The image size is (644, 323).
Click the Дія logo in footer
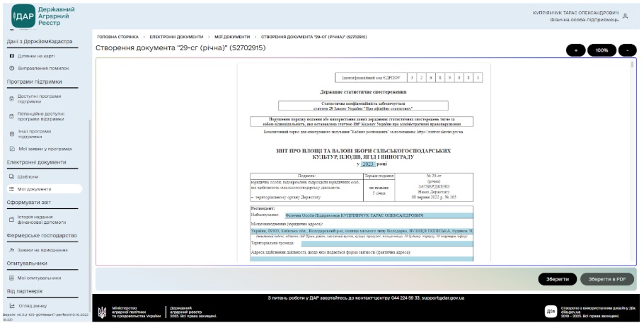pos(551,312)
